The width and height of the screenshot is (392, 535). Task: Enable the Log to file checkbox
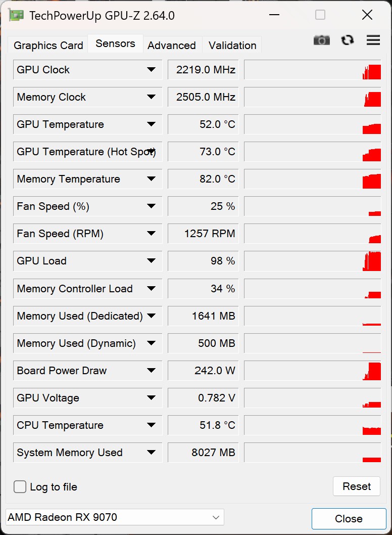click(x=20, y=487)
